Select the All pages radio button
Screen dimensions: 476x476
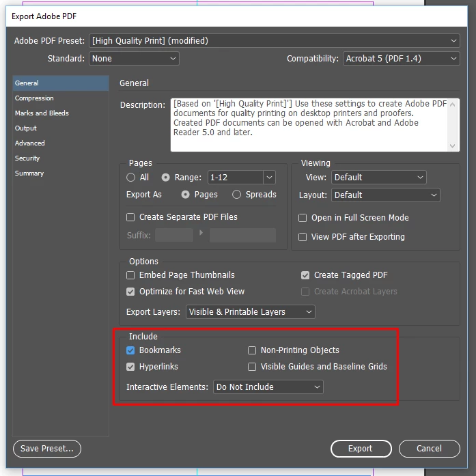click(131, 178)
